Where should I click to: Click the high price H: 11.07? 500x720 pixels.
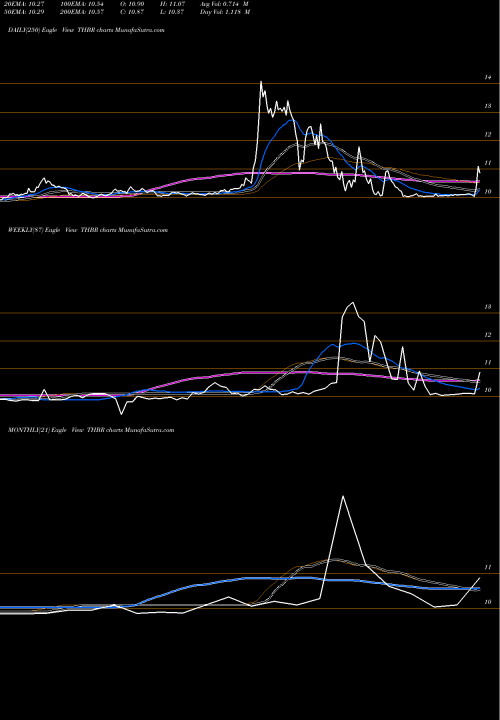pos(172,4)
